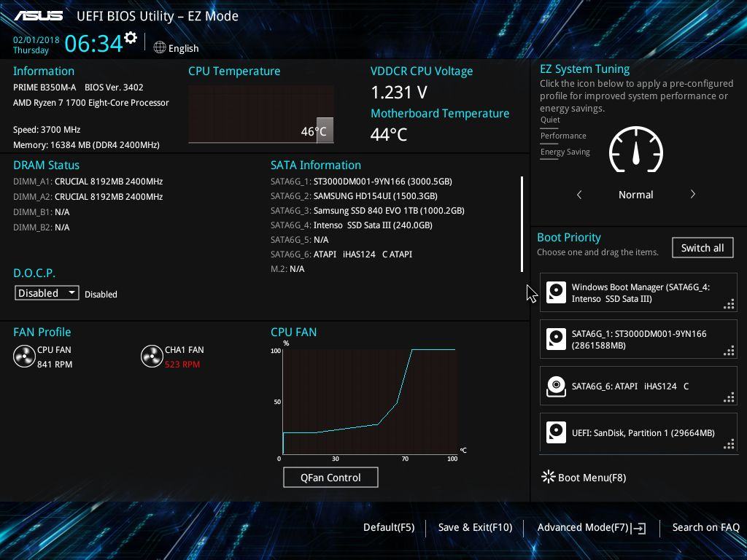Select the Energy Saving tuning profile
The height and width of the screenshot is (560, 747).
pos(565,152)
